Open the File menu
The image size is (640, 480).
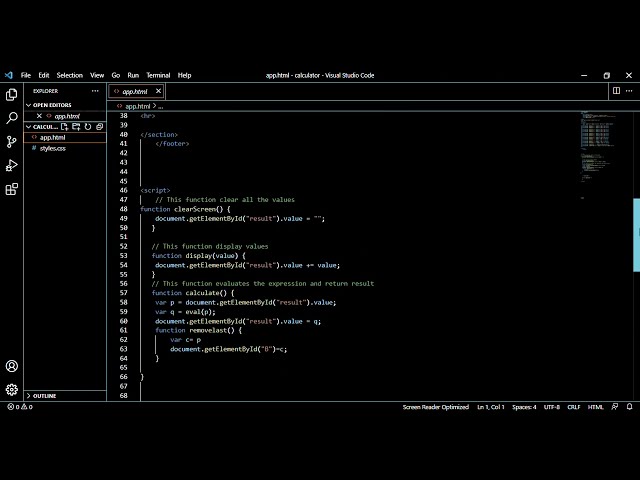26,75
